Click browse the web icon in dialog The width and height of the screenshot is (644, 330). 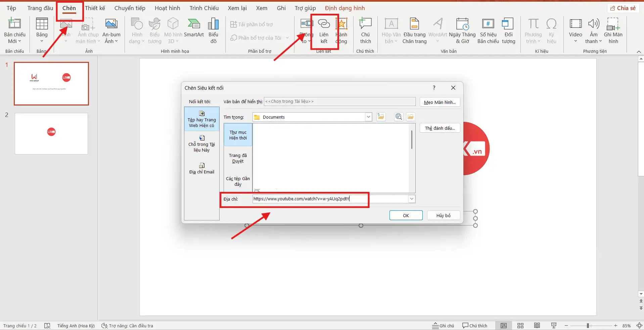[x=399, y=117]
